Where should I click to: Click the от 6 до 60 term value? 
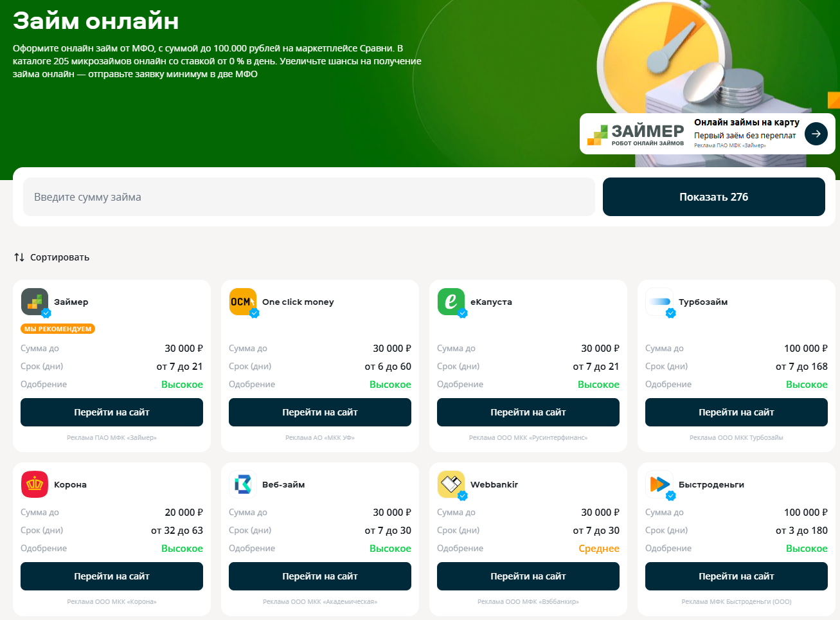point(388,367)
